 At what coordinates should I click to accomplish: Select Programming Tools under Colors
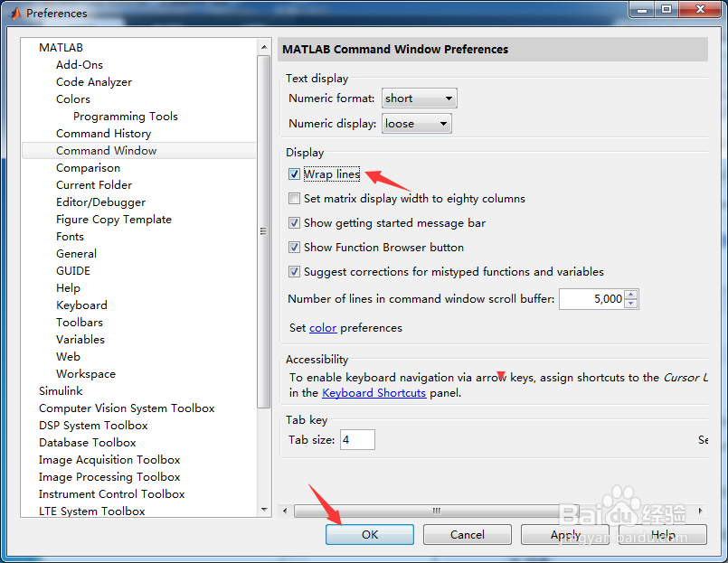126,117
